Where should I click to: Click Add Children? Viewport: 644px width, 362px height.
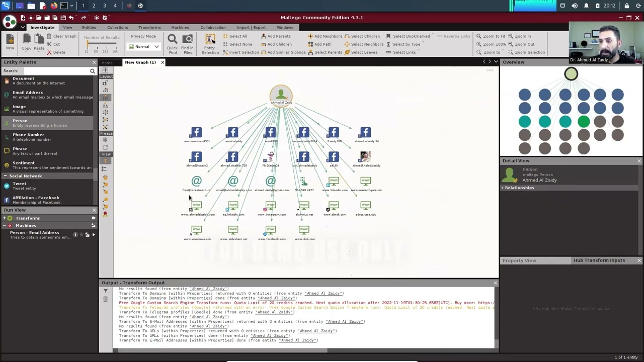(x=276, y=44)
